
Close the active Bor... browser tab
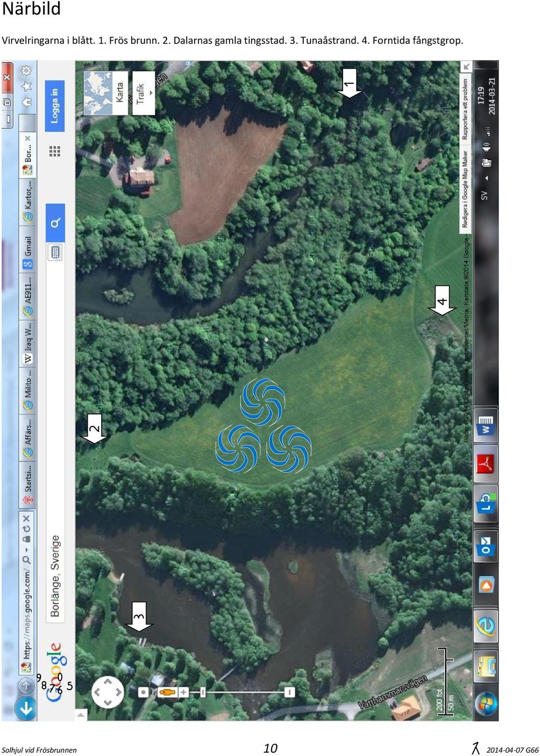[x=27, y=138]
